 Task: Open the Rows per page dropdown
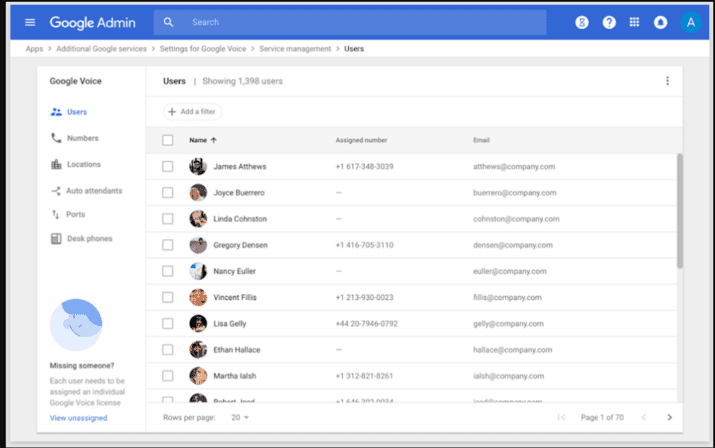[240, 417]
